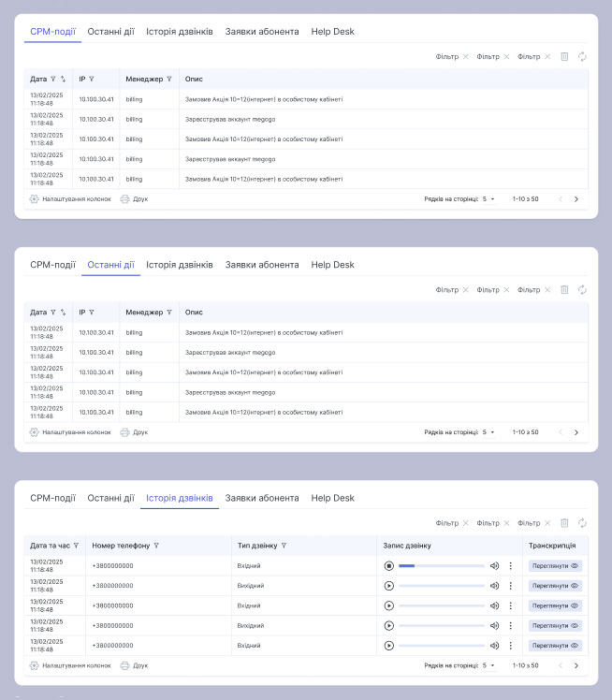This screenshot has height=700, width=612.
Task: Click filter icon on Дата та час column
Action: [75, 546]
